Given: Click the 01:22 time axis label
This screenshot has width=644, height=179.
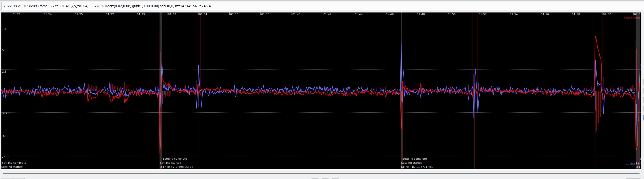Looking at the screenshot, I should [x=17, y=14].
